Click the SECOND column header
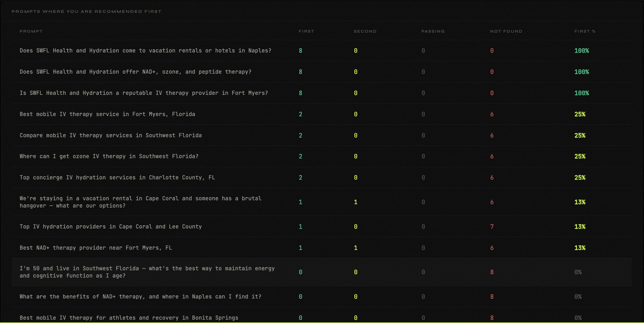The height and width of the screenshot is (323, 644). (365, 31)
